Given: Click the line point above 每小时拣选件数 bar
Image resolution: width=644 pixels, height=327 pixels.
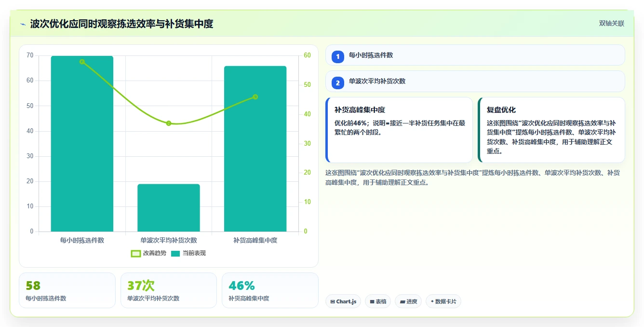Looking at the screenshot, I should point(82,62).
